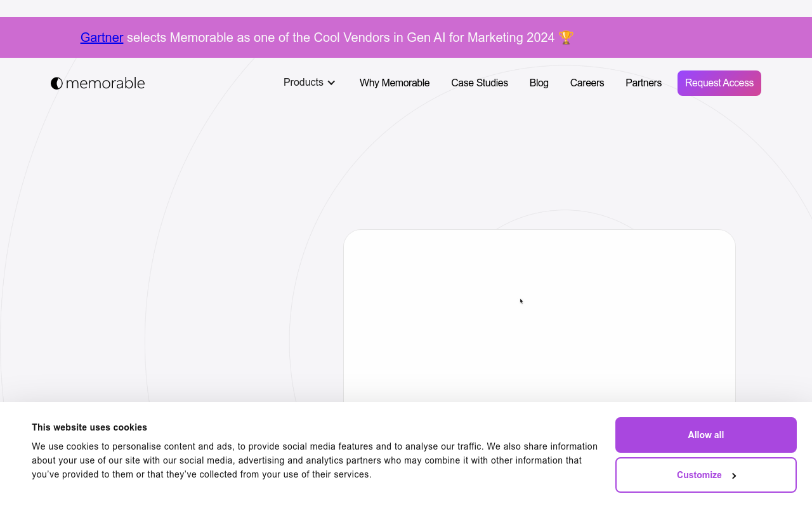The height and width of the screenshot is (508, 812).
Task: Open the Blog page
Action: click(539, 83)
